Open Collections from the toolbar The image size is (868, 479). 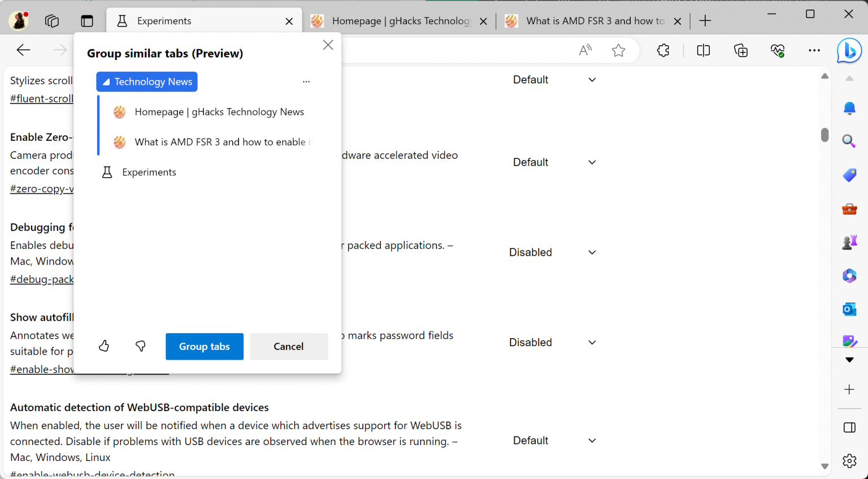(x=740, y=50)
